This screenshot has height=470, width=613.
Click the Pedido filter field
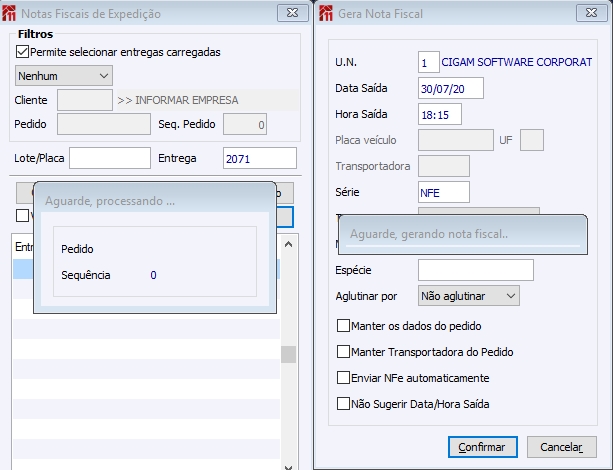(104, 124)
